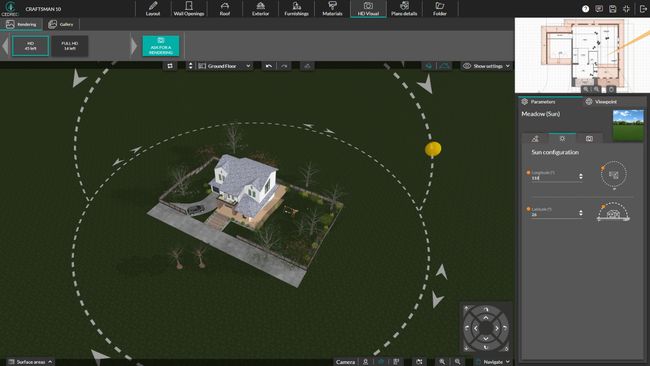Toggle the sun path display icon
The width and height of the screenshot is (650, 366).
pos(429,66)
